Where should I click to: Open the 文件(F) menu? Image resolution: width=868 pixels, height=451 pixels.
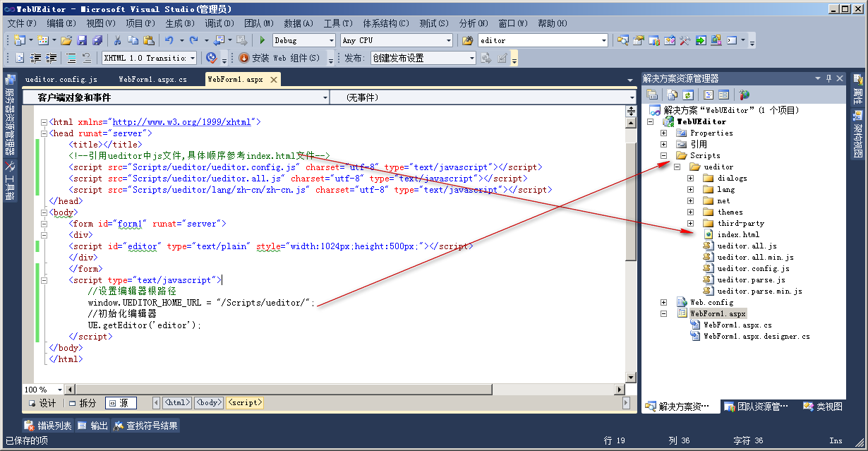tap(22, 23)
